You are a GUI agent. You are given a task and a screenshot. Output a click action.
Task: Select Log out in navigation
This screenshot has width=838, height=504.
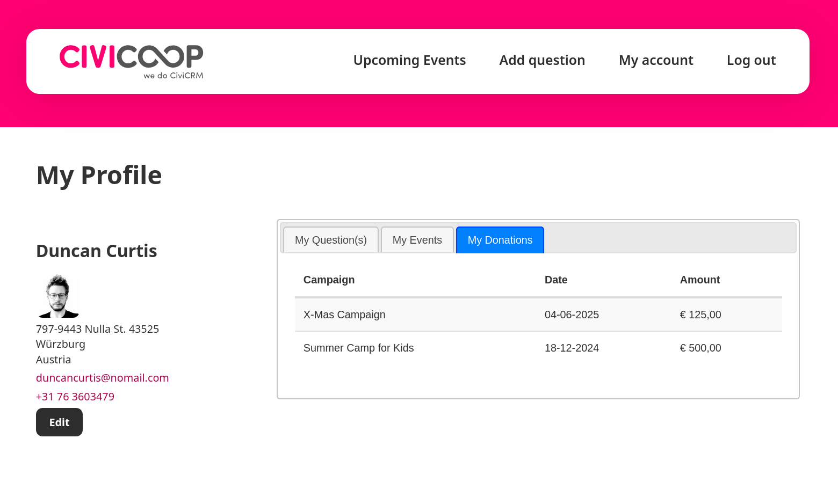[x=751, y=60]
